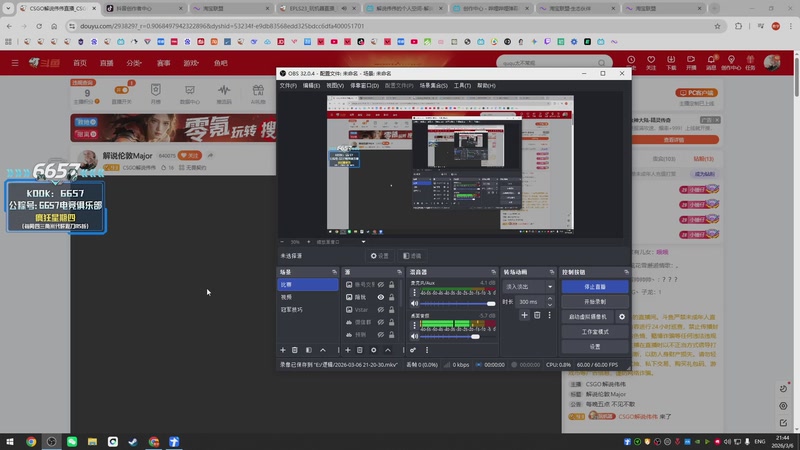The width and height of the screenshot is (800, 450).
Task: Remove scene transition with trash icon
Action: [537, 315]
